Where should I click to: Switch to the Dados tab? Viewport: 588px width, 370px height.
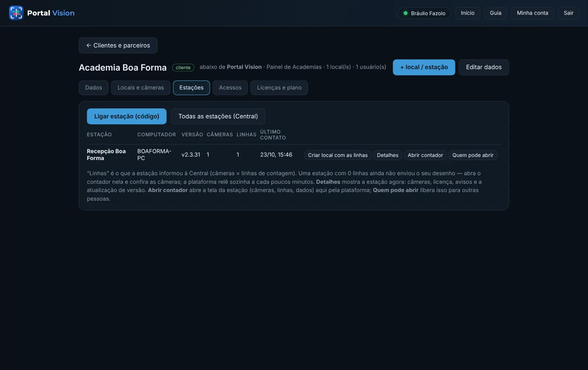coord(93,88)
